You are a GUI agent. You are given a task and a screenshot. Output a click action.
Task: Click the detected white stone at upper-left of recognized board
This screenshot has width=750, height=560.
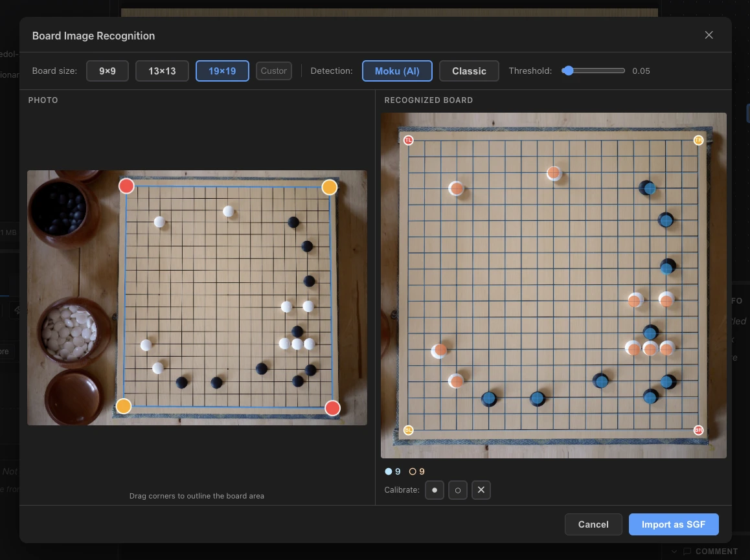(457, 188)
